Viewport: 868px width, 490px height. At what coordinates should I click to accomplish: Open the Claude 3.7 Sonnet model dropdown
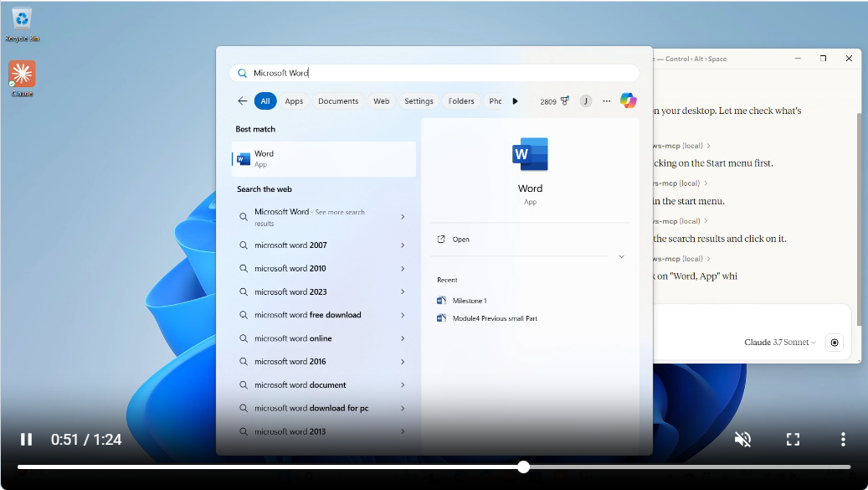point(779,343)
